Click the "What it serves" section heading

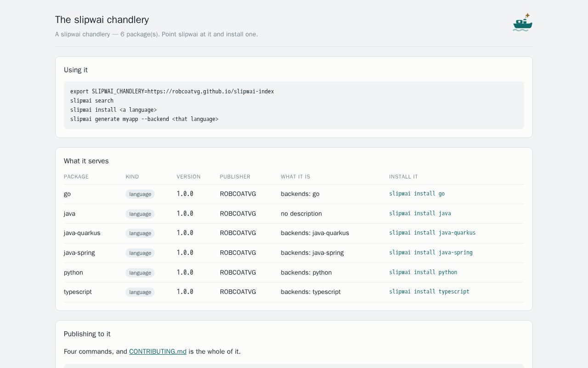(86, 161)
